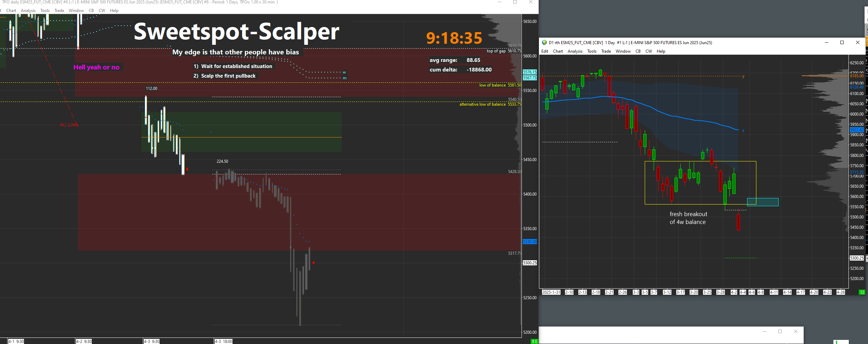
Task: Click 'My edge is that other people have bias' text
Action: [236, 52]
